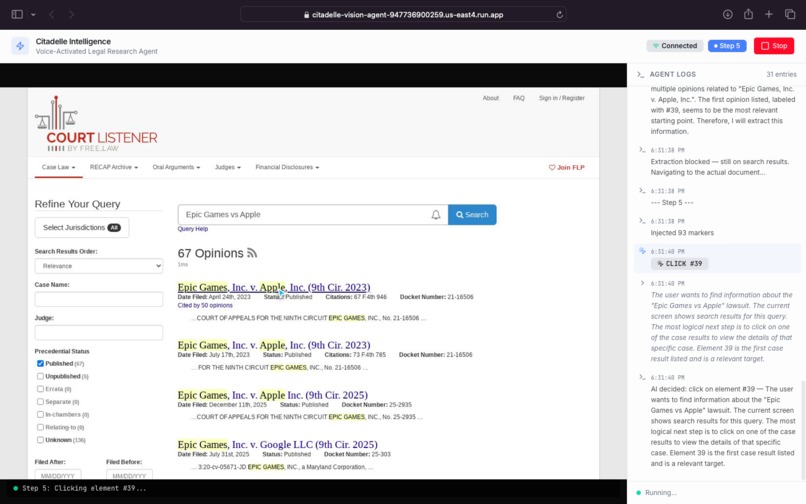Open Epic Games v. Google LLC result

tap(278, 444)
